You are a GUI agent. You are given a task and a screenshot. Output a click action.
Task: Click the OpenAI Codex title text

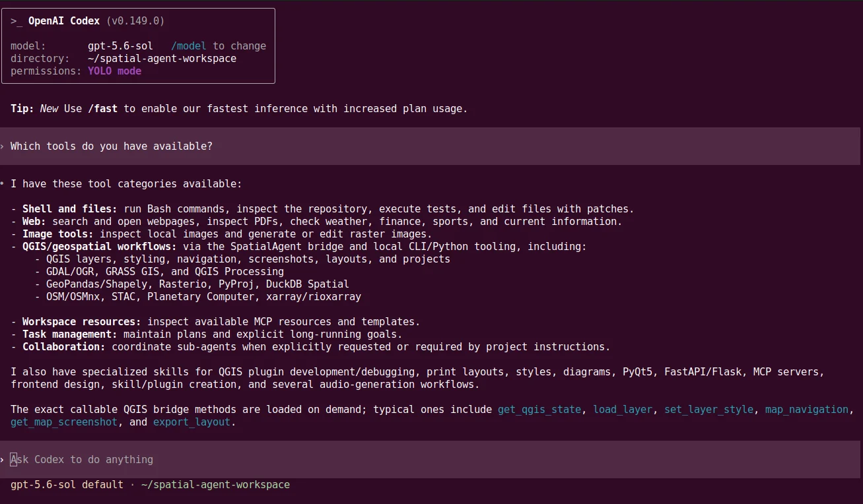pyautogui.click(x=64, y=21)
